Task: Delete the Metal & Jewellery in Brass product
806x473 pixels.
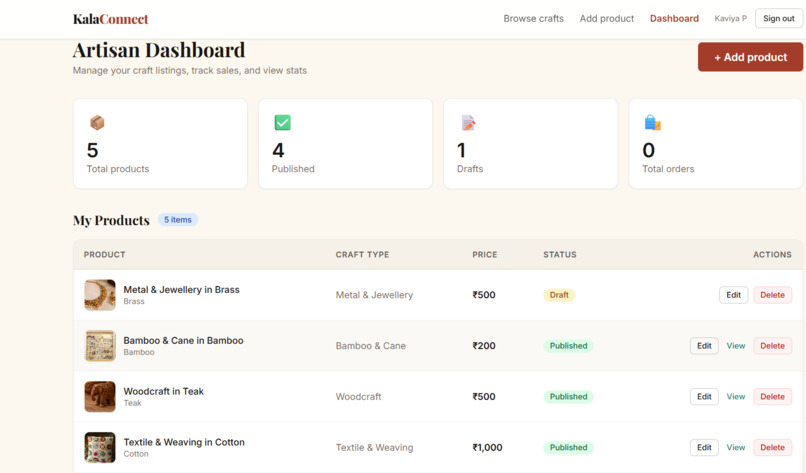Action: [772, 295]
